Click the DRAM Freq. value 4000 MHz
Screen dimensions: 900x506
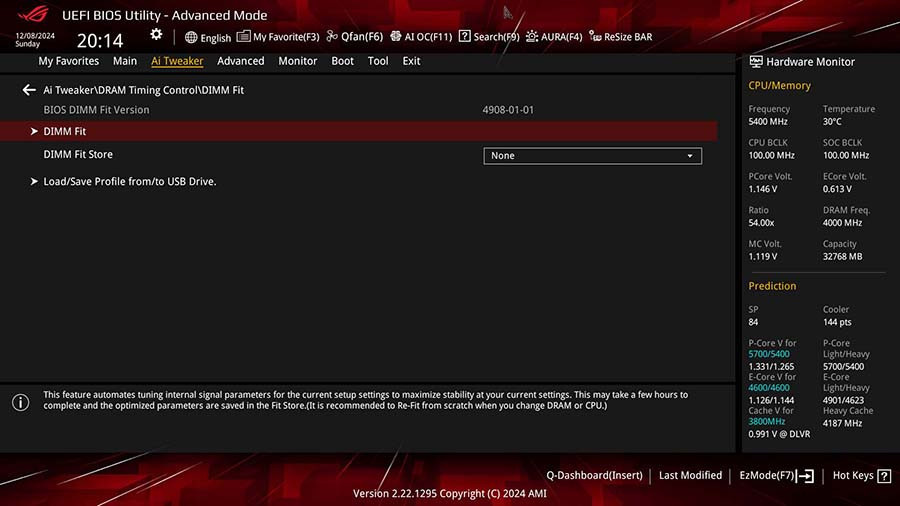843,223
